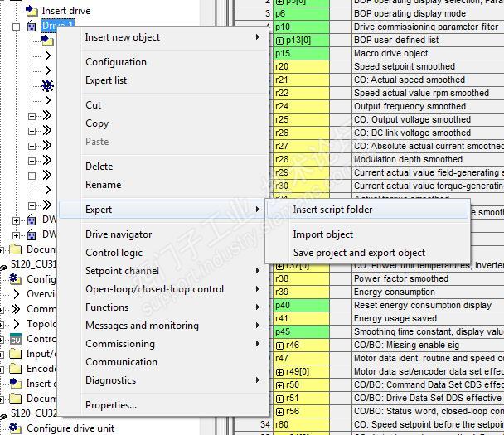Click 'Energy consumption' description text
Screen dimensions: 504x435
394,292
